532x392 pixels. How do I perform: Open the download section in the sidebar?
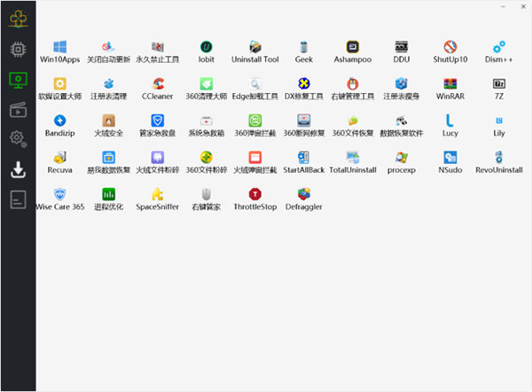pyautogui.click(x=18, y=169)
